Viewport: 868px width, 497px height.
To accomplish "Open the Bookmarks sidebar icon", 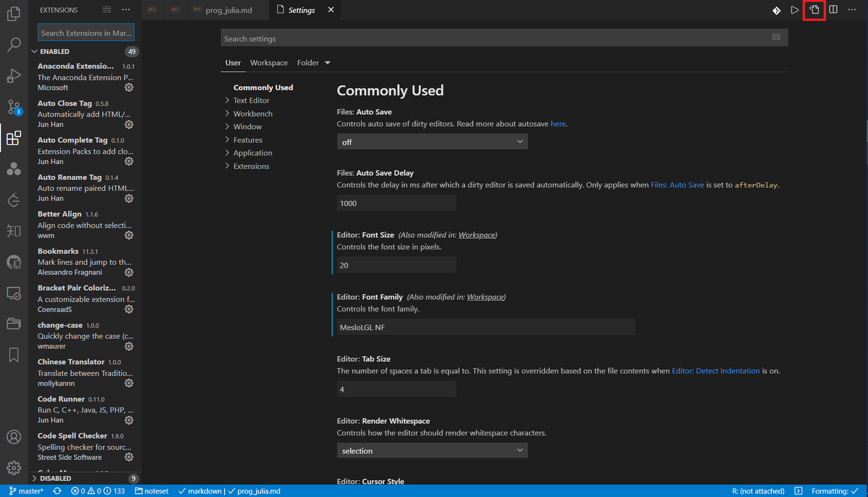I will coord(14,355).
